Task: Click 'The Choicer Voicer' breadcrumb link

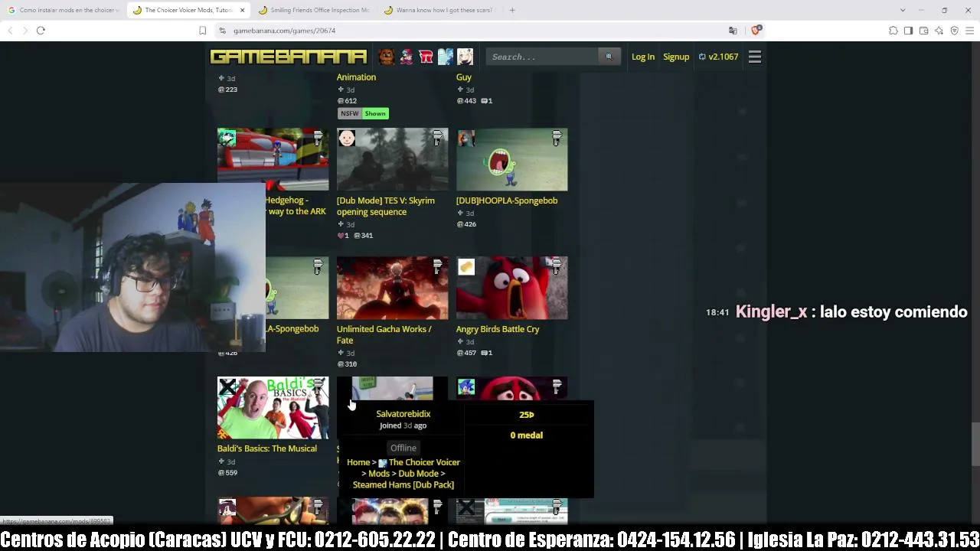Action: (424, 462)
